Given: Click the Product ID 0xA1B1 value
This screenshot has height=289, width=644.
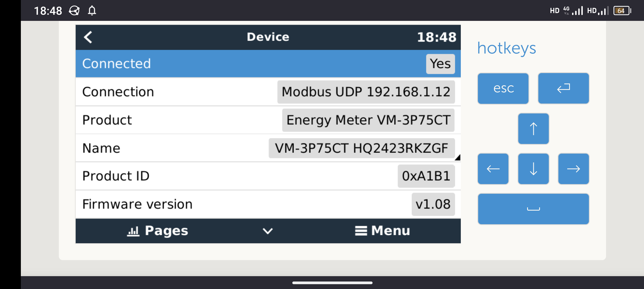Looking at the screenshot, I should click(x=426, y=176).
